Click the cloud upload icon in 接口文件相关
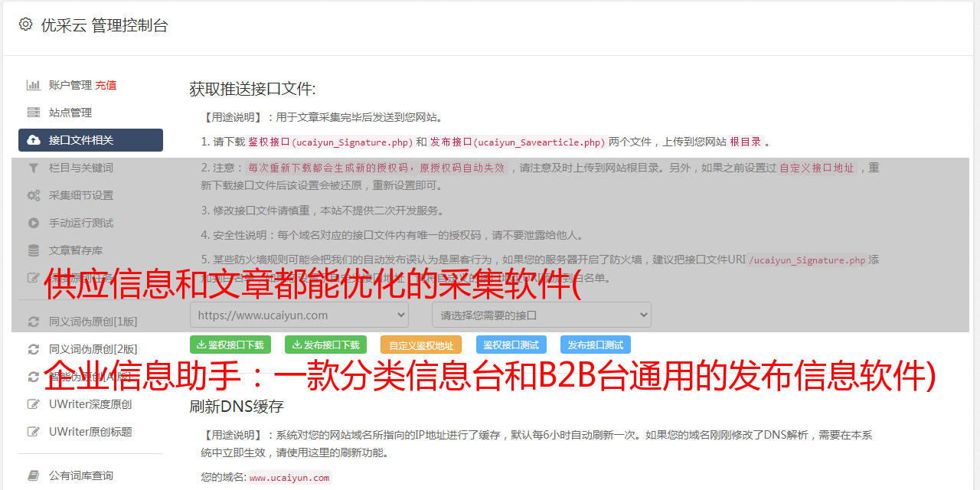Screen dimensions: 980x490 click(34, 140)
